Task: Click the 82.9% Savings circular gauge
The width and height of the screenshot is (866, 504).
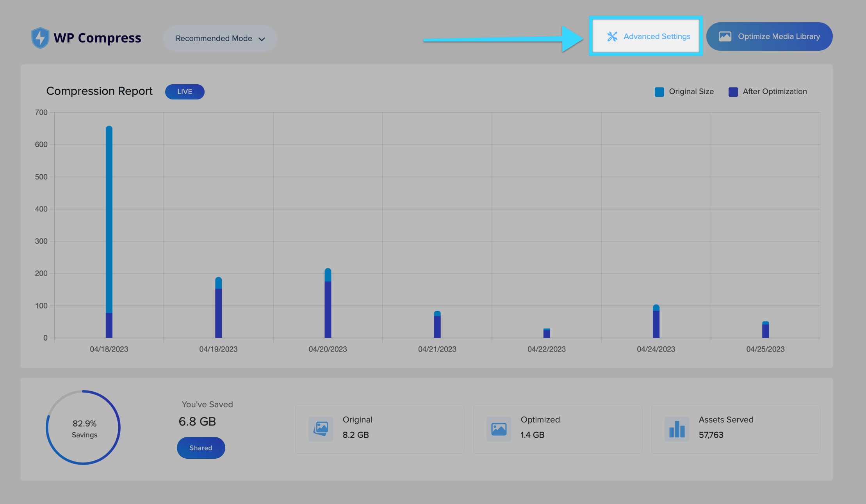Action: click(x=84, y=428)
